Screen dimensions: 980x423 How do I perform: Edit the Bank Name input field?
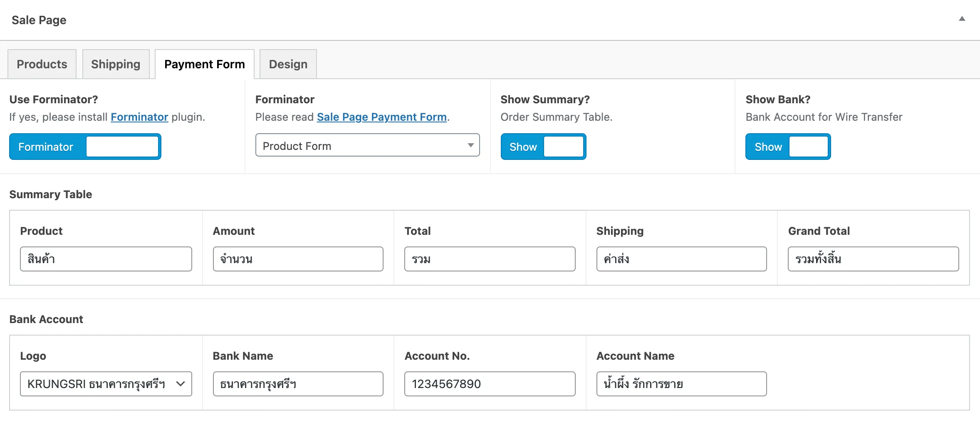[x=297, y=383]
